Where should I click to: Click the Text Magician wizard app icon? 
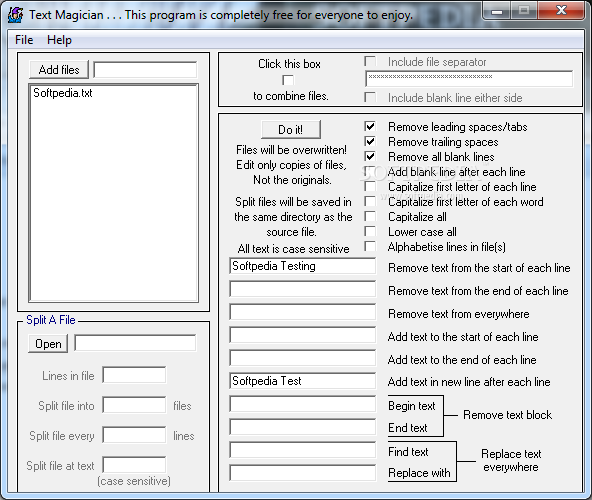click(x=15, y=15)
